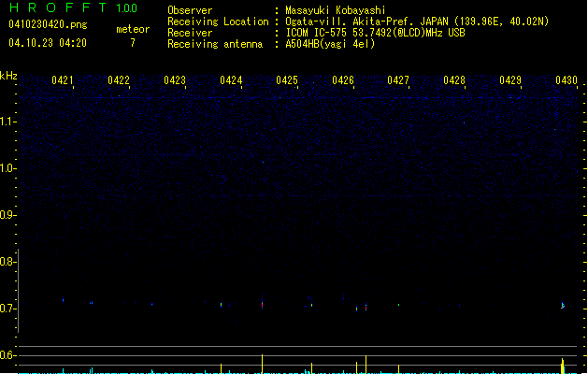The height and width of the screenshot is (374, 588).
Task: Click the tallest yellow spike below 0425
Action: (x=262, y=364)
